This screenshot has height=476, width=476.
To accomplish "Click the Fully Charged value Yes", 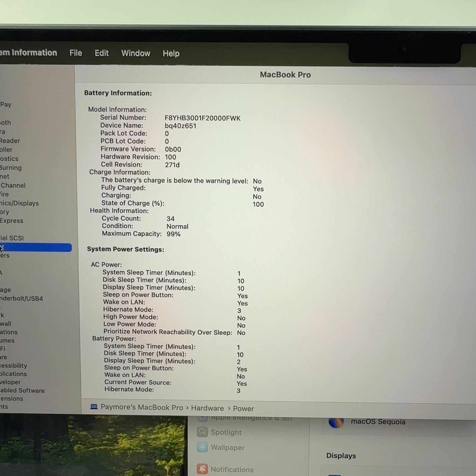I will pyautogui.click(x=258, y=189).
